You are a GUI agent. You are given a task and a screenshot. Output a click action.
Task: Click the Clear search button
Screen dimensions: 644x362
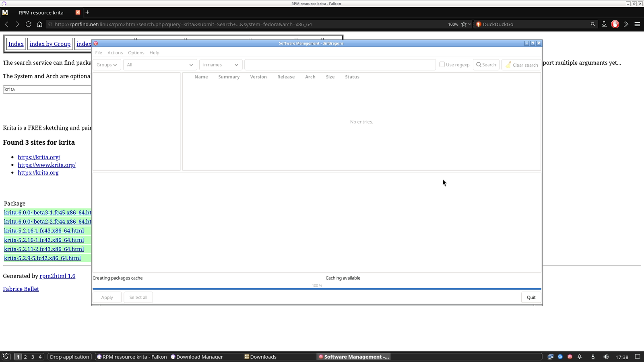tap(521, 65)
